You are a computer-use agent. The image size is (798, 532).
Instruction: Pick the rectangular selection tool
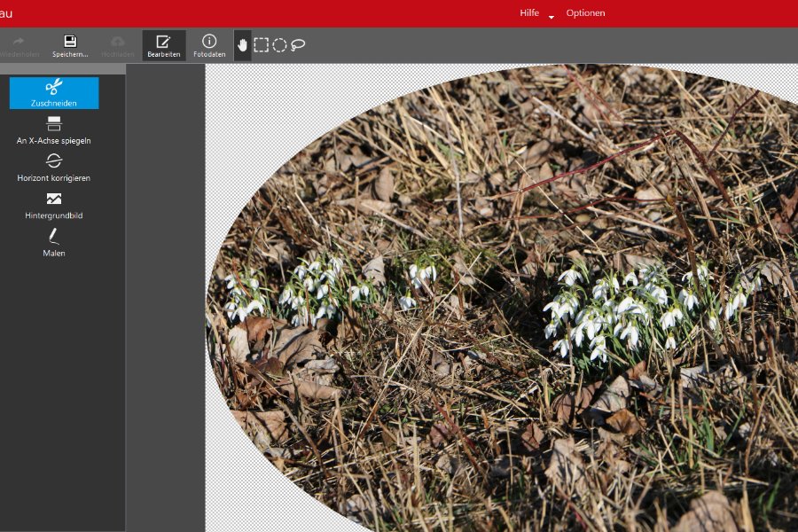coord(261,45)
